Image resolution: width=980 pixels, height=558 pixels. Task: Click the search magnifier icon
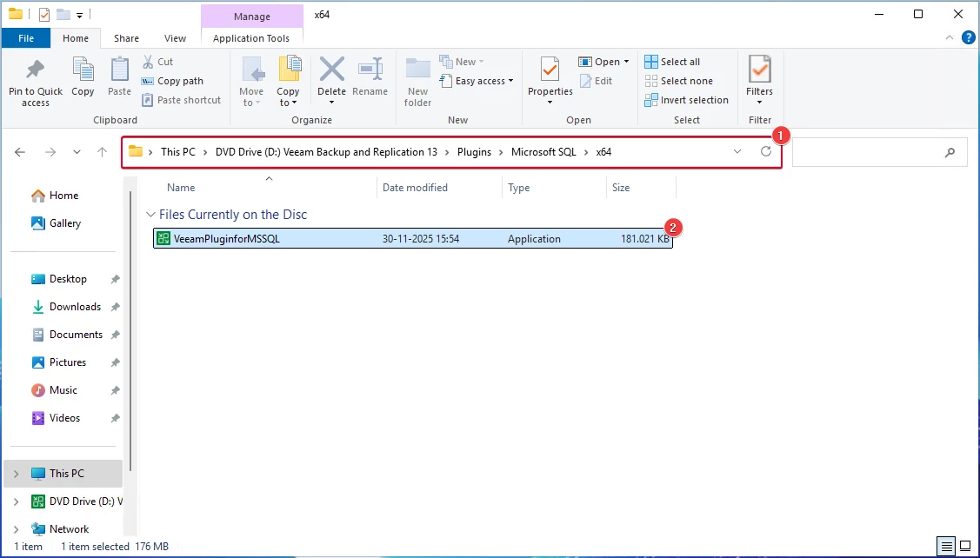[x=950, y=152]
